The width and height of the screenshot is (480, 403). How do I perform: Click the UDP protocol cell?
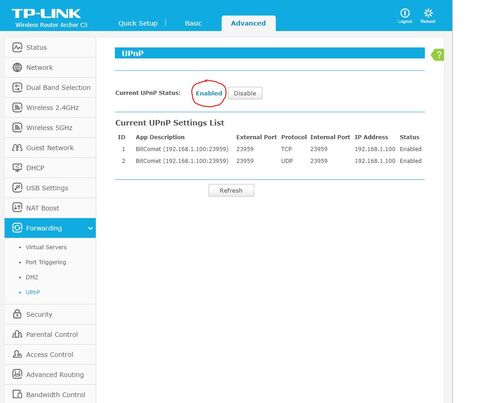pos(287,161)
